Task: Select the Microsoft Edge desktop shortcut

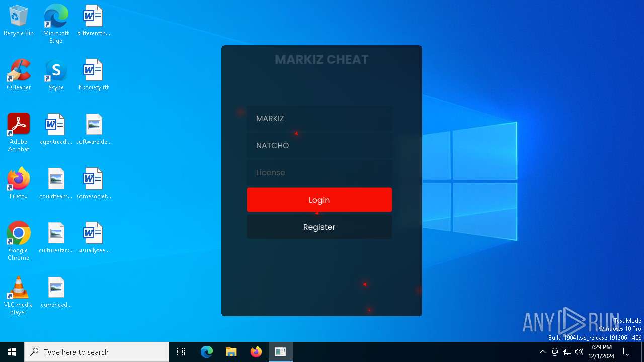Action: tap(56, 24)
